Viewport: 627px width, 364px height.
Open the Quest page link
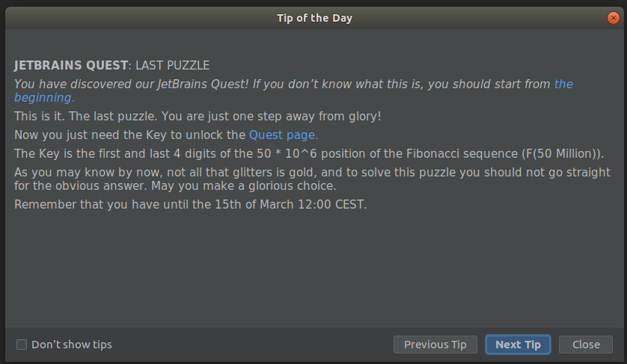284,135
